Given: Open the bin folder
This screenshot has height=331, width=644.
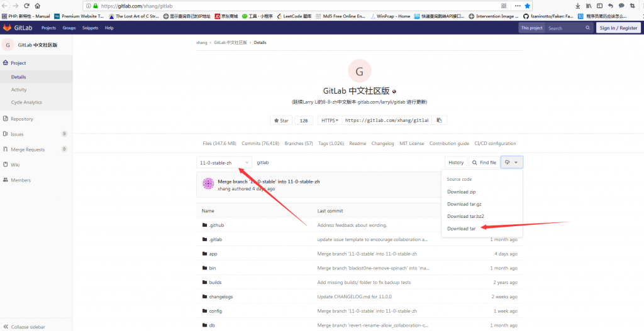Looking at the screenshot, I should coord(213,268).
